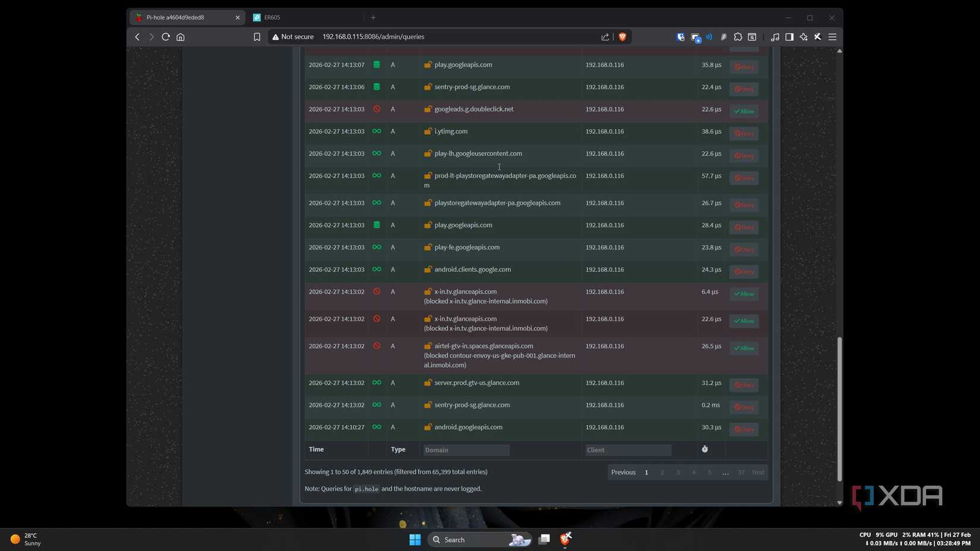
Task: Click the bookmark icon in address bar
Action: click(x=257, y=37)
